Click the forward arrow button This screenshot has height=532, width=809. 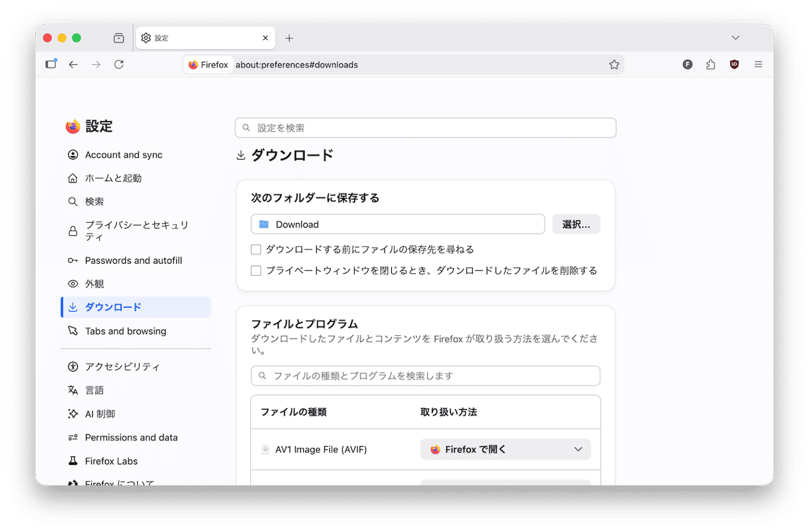[x=96, y=65]
